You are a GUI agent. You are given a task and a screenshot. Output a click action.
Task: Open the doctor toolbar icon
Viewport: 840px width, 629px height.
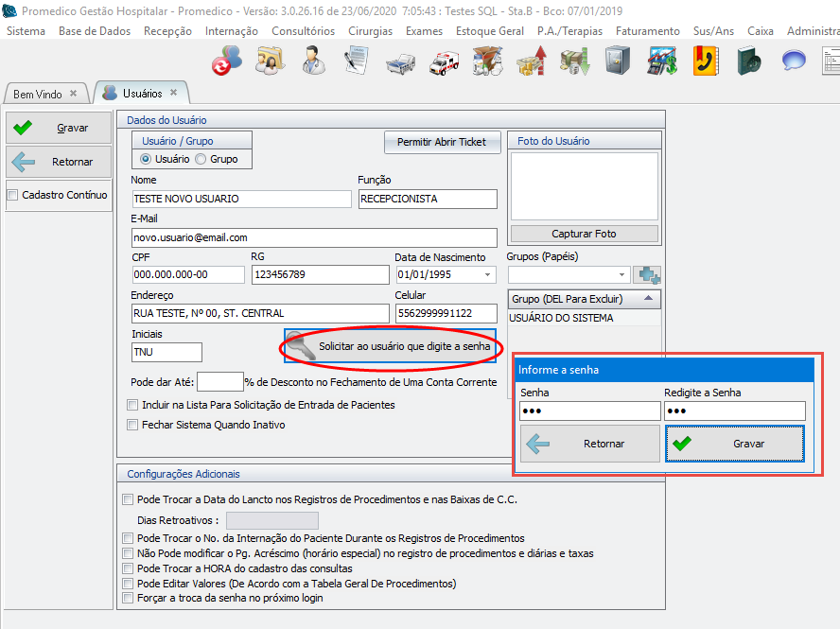coord(313,62)
